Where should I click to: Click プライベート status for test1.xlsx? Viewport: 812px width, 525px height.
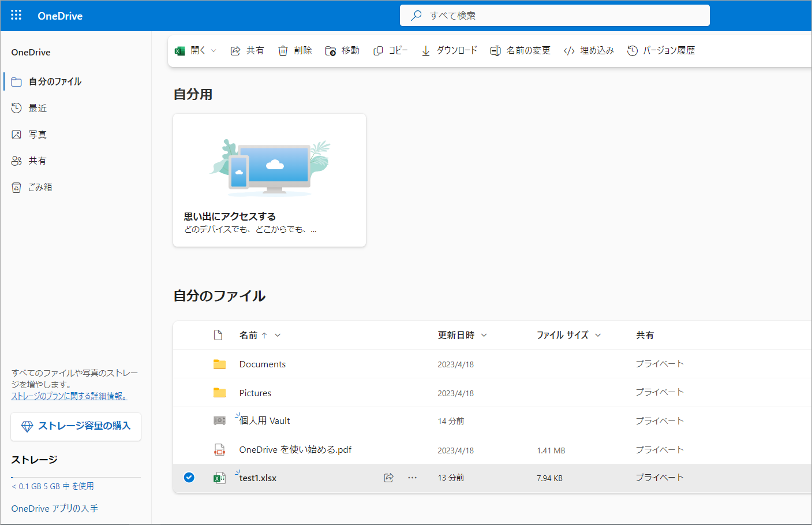(660, 478)
